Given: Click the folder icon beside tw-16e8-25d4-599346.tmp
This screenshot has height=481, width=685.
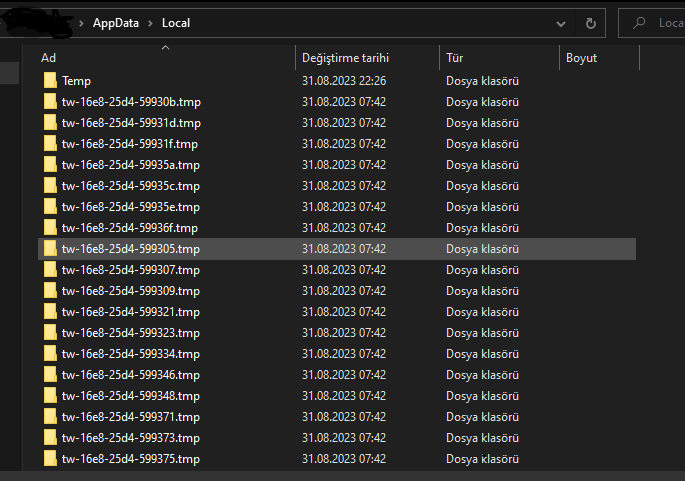Looking at the screenshot, I should (50, 375).
